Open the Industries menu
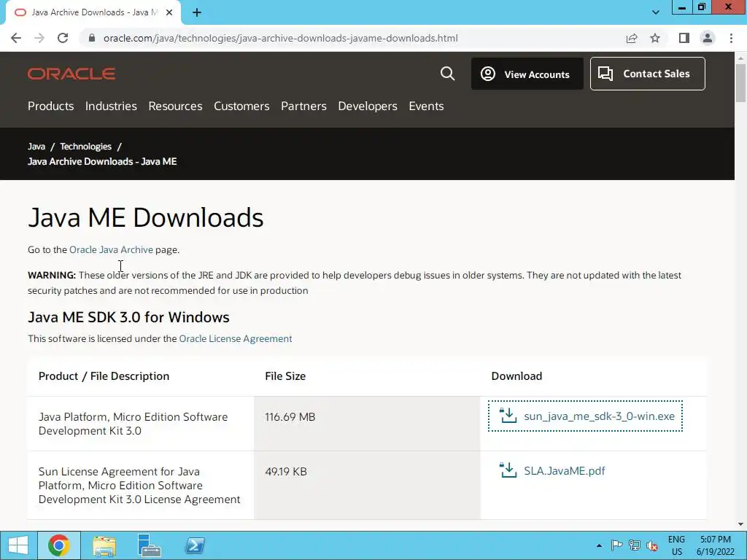 point(111,106)
